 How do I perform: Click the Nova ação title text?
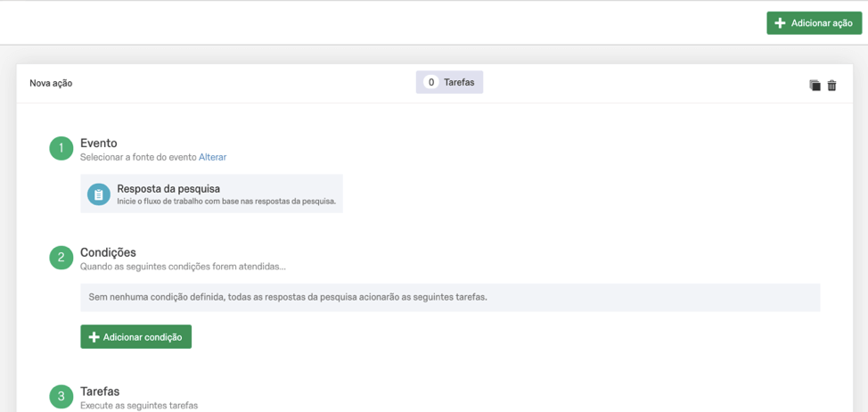(x=51, y=83)
